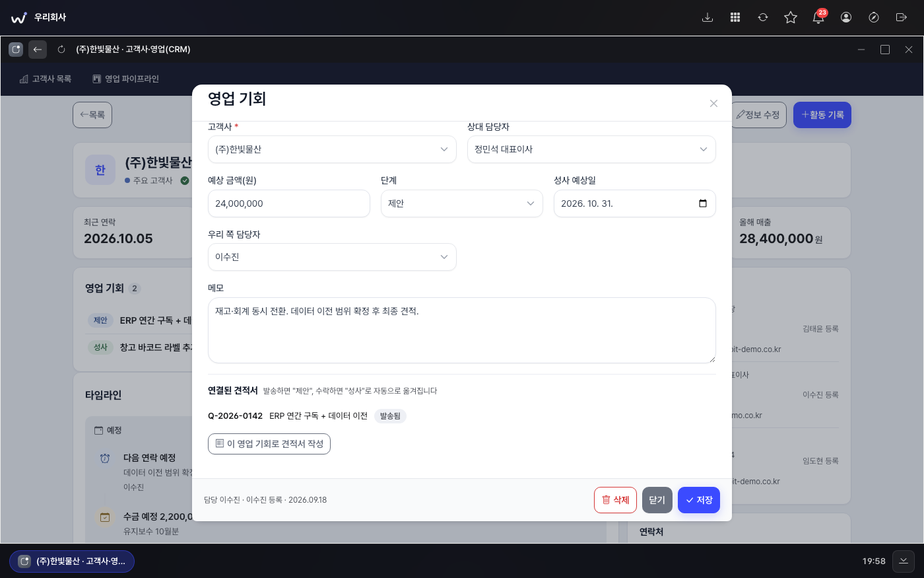Click into the 메모 text area
The width and height of the screenshot is (924, 578).
coord(462,330)
